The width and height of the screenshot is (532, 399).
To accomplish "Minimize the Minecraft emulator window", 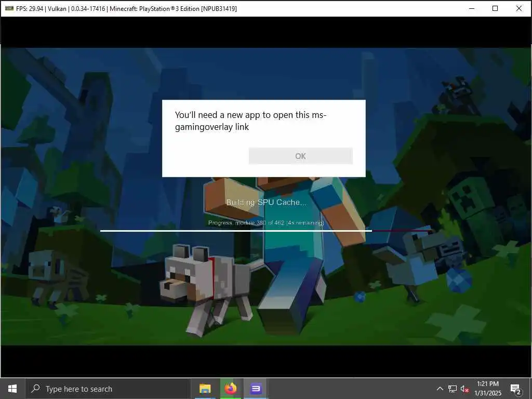I will pos(472,8).
